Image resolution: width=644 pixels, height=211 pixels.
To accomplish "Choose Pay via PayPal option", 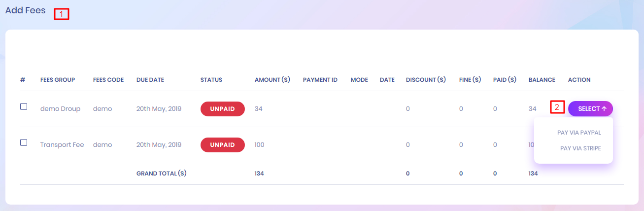I will pyautogui.click(x=579, y=133).
